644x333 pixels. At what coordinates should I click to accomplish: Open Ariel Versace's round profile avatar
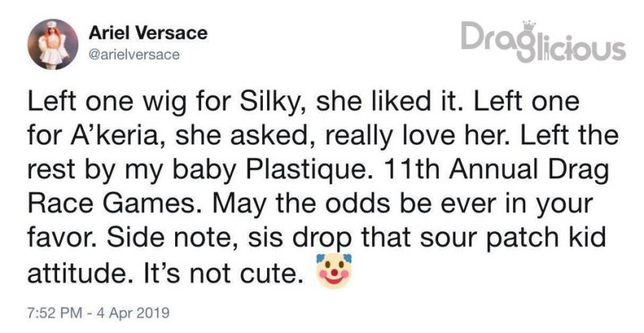pyautogui.click(x=52, y=44)
